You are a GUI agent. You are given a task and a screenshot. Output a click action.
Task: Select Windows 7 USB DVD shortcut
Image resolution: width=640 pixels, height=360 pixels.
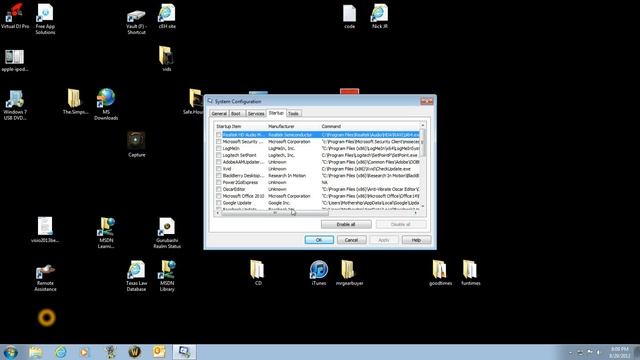coord(15,105)
